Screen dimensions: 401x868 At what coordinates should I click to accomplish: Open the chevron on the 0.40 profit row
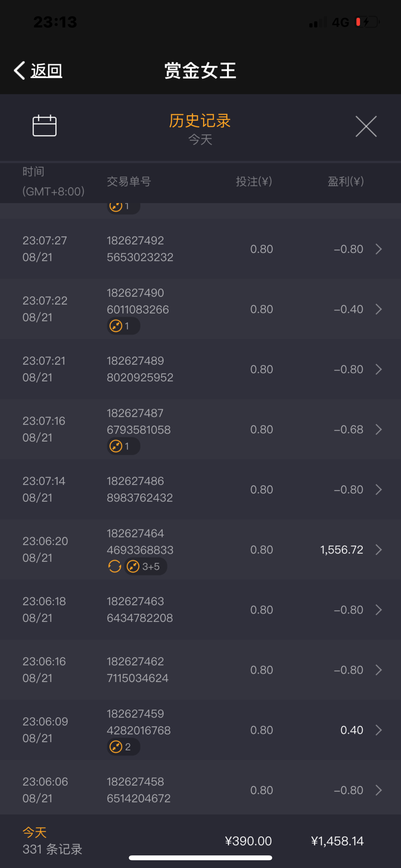[378, 730]
